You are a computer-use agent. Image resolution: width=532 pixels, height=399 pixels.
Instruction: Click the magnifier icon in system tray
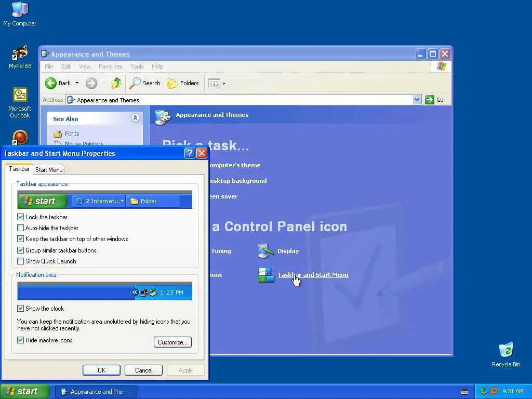click(494, 391)
